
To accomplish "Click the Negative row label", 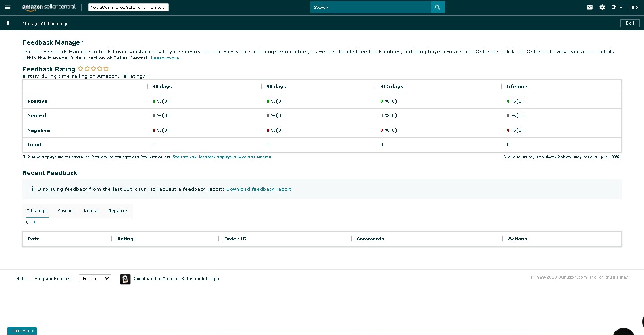I will [38, 130].
